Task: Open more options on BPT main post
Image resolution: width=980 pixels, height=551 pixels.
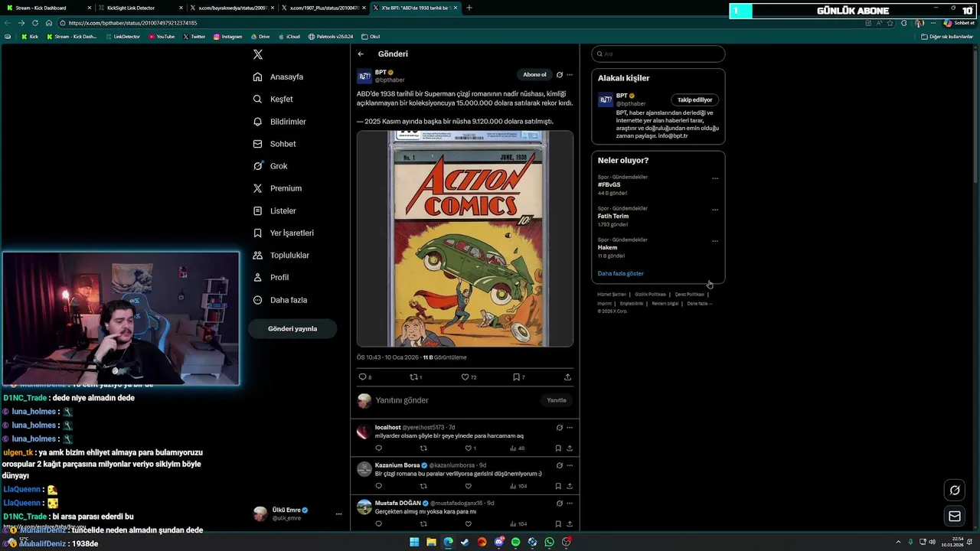Action: click(x=570, y=75)
